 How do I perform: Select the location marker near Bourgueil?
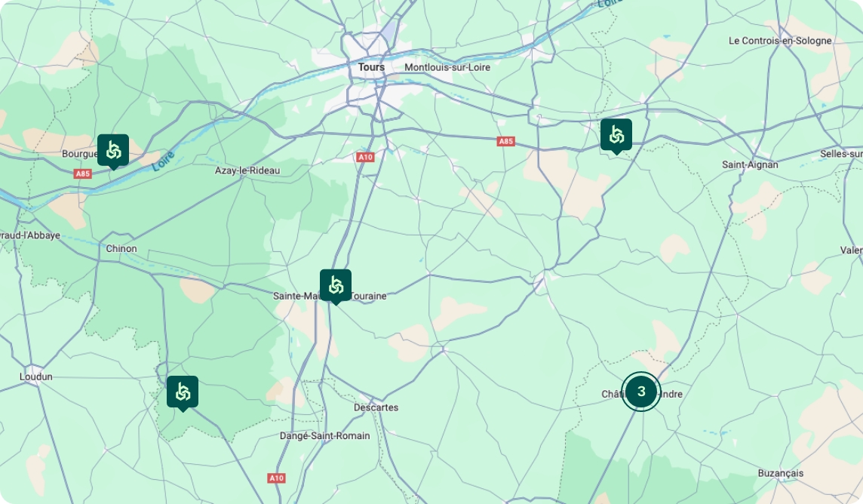(x=113, y=151)
